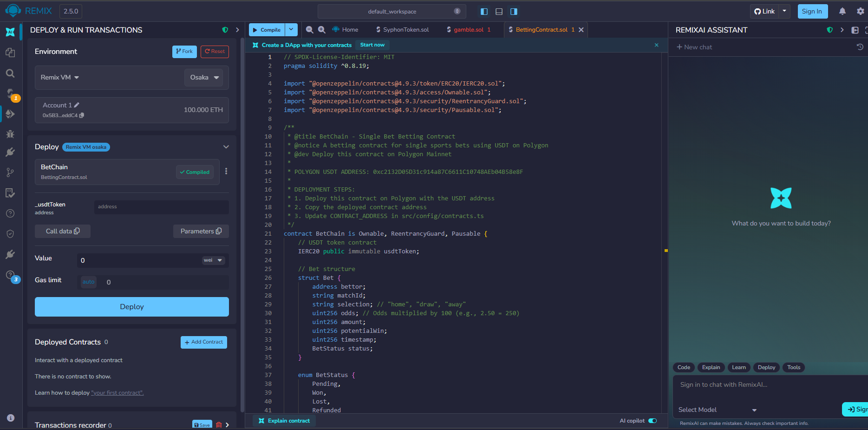This screenshot has height=430, width=868.
Task: Open chat history icon in RemixAI panel
Action: (860, 47)
